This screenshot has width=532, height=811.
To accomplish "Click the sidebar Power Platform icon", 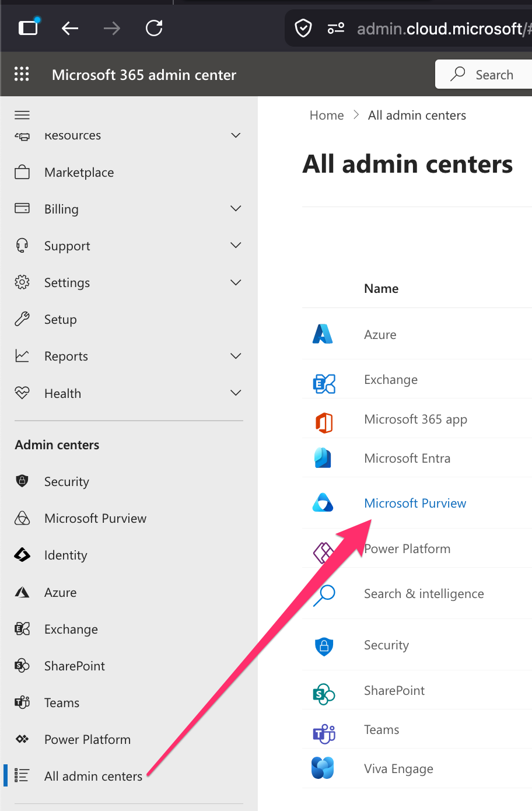I will pos(22,739).
